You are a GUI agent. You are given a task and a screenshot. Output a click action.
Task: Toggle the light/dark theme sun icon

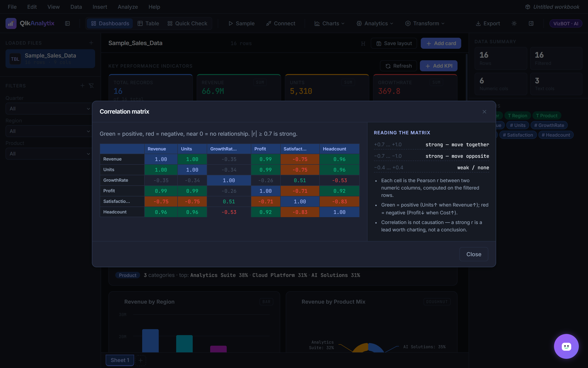click(514, 23)
